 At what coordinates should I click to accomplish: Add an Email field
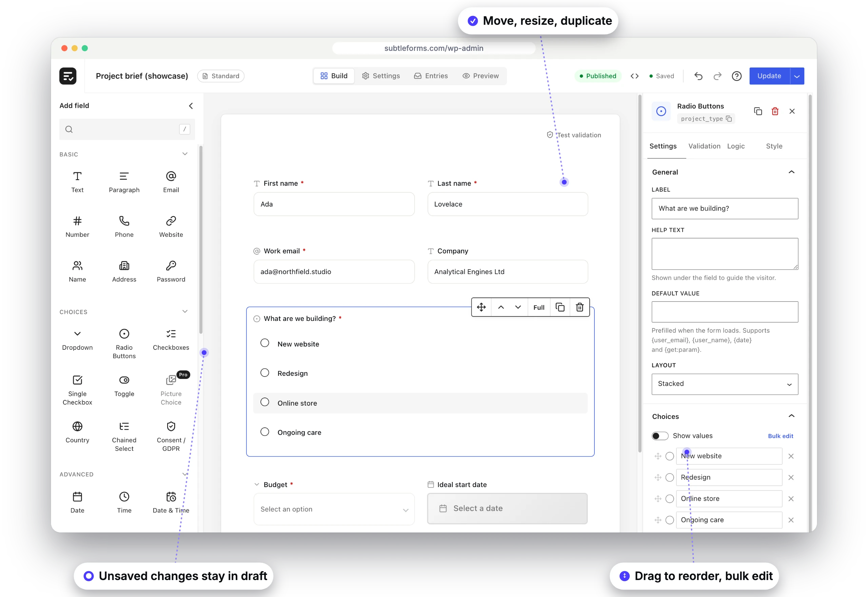pos(171,182)
